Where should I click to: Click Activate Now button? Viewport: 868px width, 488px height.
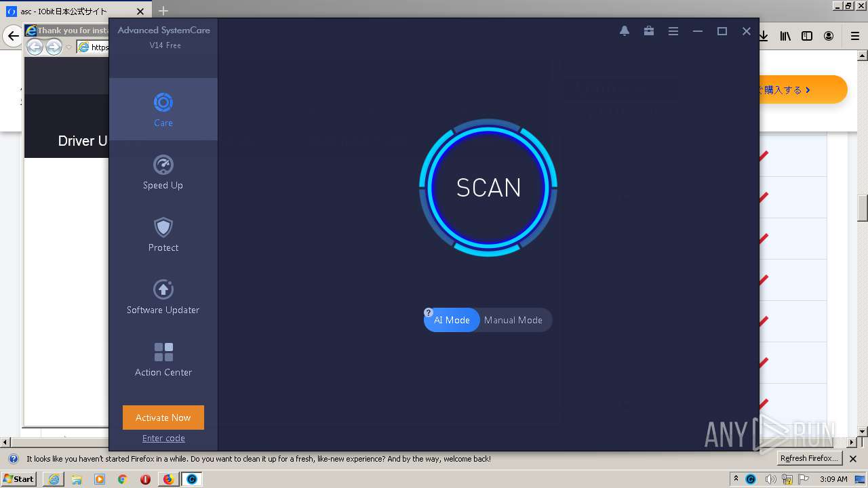pos(163,418)
